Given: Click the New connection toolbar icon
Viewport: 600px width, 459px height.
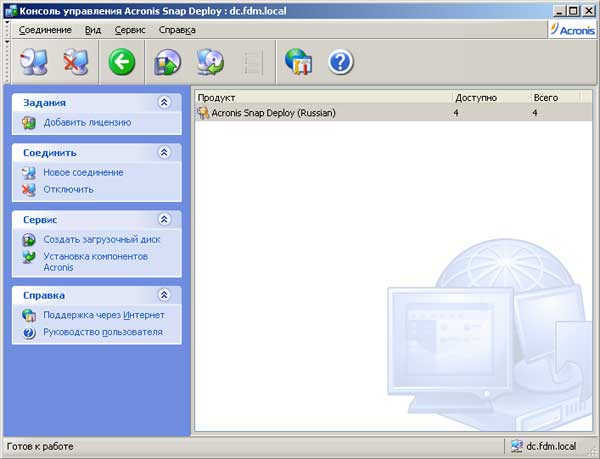Looking at the screenshot, I should tap(34, 62).
